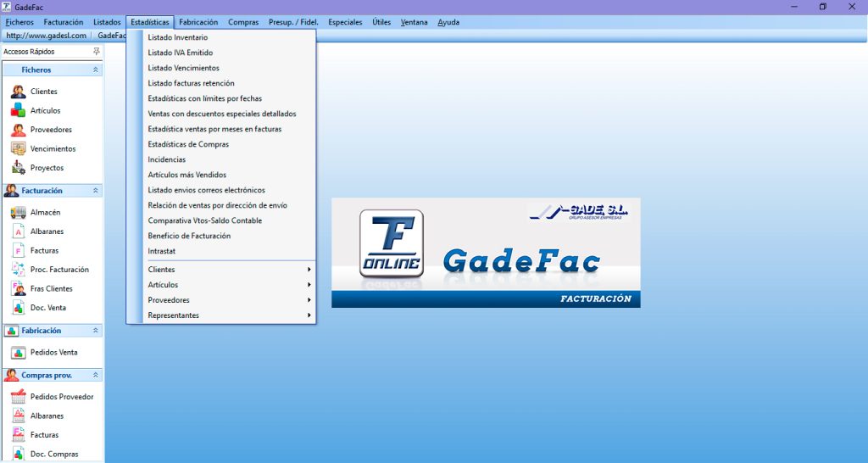
Task: Click the Artículos colored blocks icon
Action: (19, 110)
